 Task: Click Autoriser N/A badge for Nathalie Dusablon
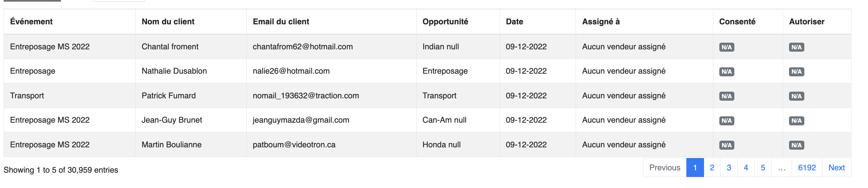pos(796,71)
